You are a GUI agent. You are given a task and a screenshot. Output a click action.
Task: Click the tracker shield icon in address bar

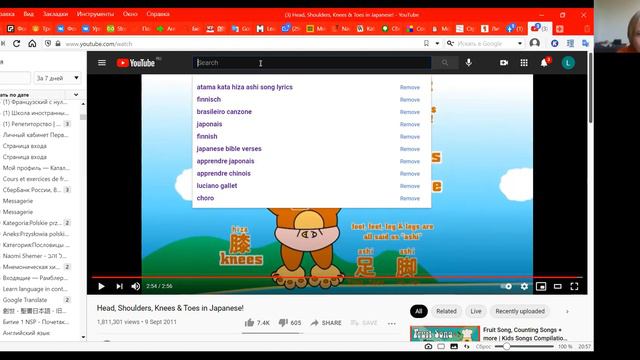click(x=48, y=43)
